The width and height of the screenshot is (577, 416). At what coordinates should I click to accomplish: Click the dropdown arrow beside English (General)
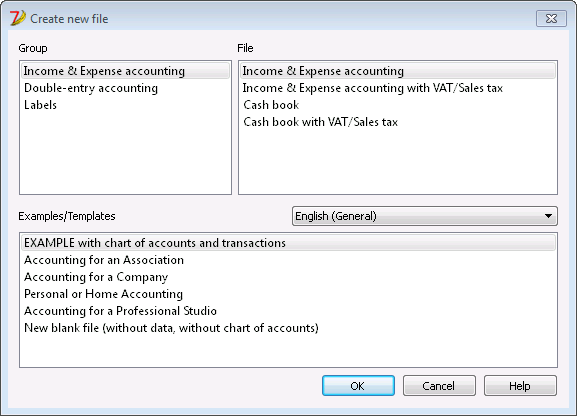[x=548, y=216]
